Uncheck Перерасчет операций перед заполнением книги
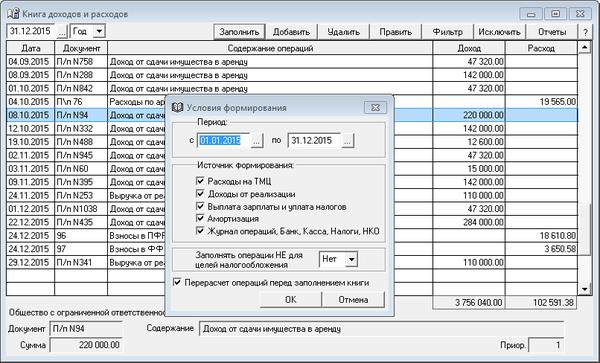 pos(177,282)
